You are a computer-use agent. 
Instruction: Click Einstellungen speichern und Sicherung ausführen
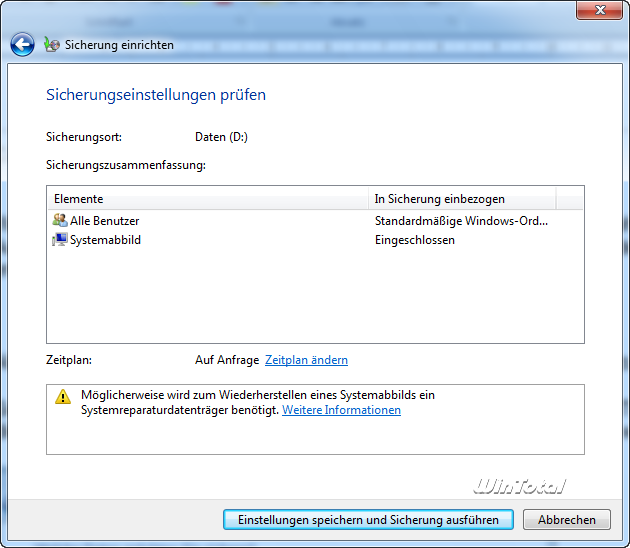click(368, 519)
